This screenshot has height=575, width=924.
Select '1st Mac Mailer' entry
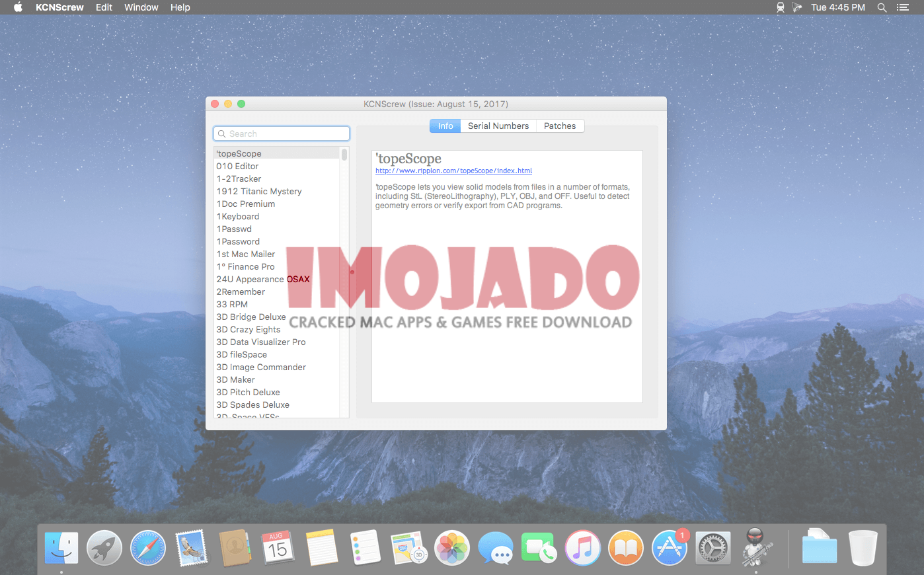276,254
